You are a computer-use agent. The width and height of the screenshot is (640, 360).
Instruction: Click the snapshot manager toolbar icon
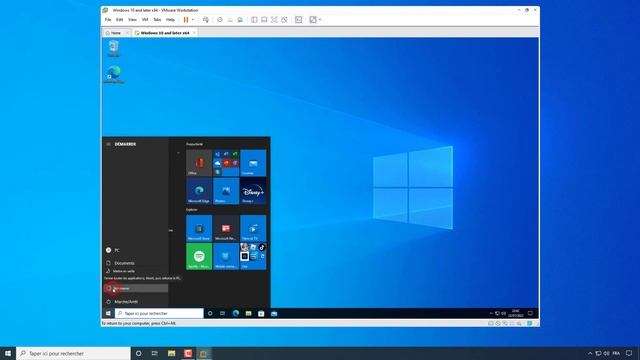click(240, 20)
